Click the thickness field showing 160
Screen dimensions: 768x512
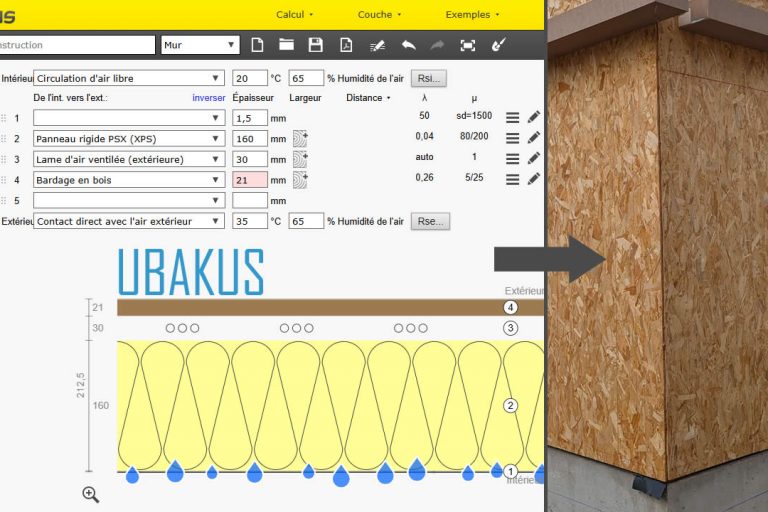pos(249,138)
